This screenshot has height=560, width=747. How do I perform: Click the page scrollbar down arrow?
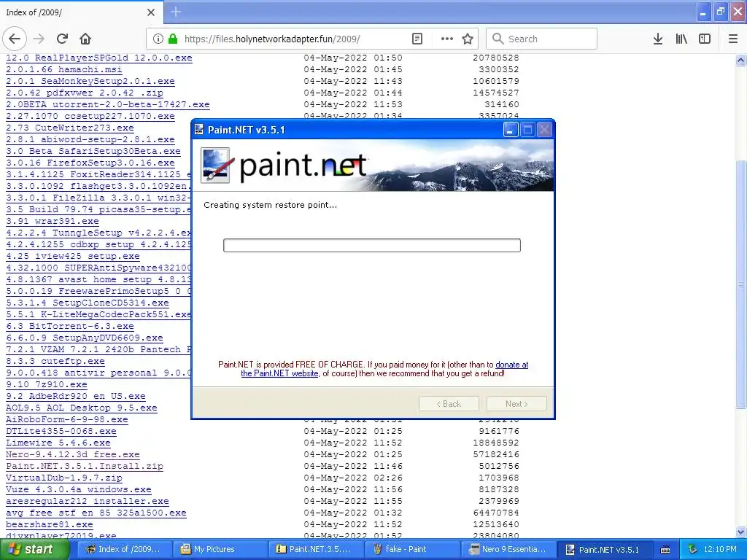[741, 532]
